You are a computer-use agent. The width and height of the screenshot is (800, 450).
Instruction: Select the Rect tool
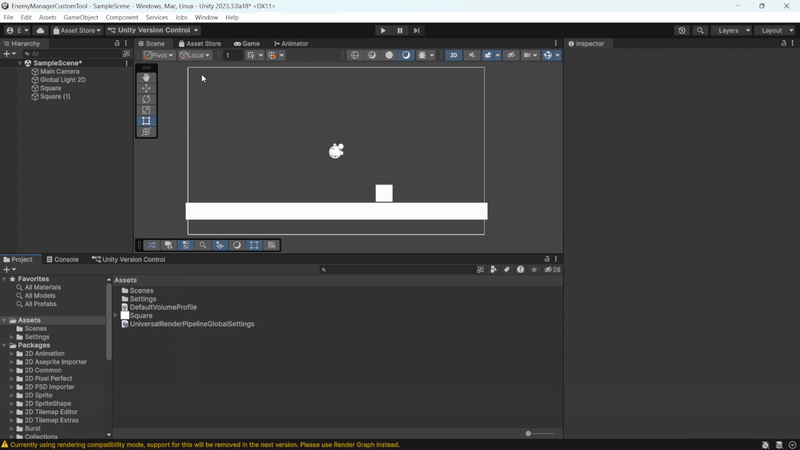pos(146,121)
